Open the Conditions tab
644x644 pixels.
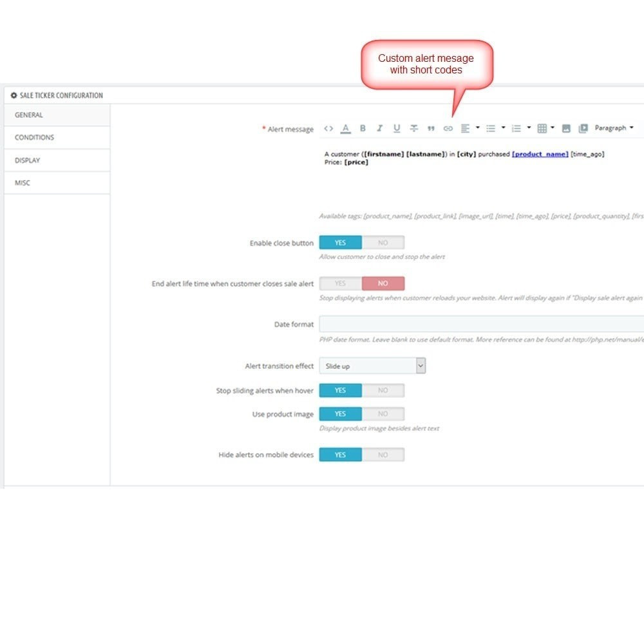57,138
